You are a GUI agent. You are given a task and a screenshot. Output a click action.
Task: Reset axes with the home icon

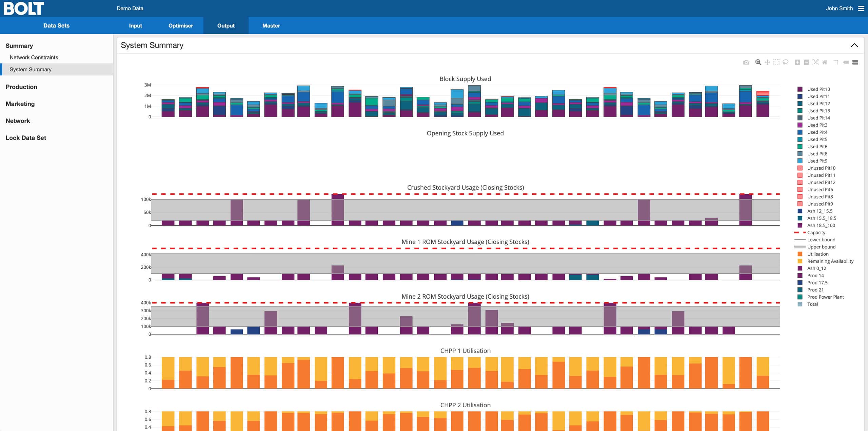click(x=825, y=62)
